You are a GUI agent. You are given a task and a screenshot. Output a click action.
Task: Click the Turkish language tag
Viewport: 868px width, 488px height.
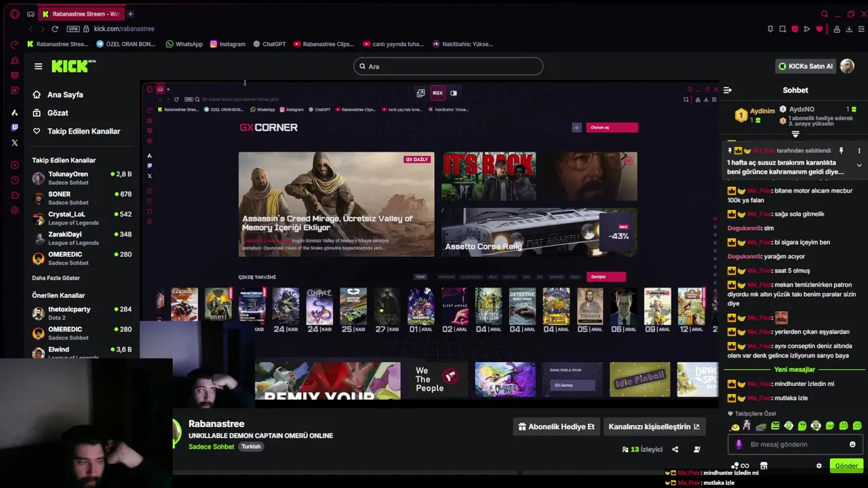click(x=251, y=447)
